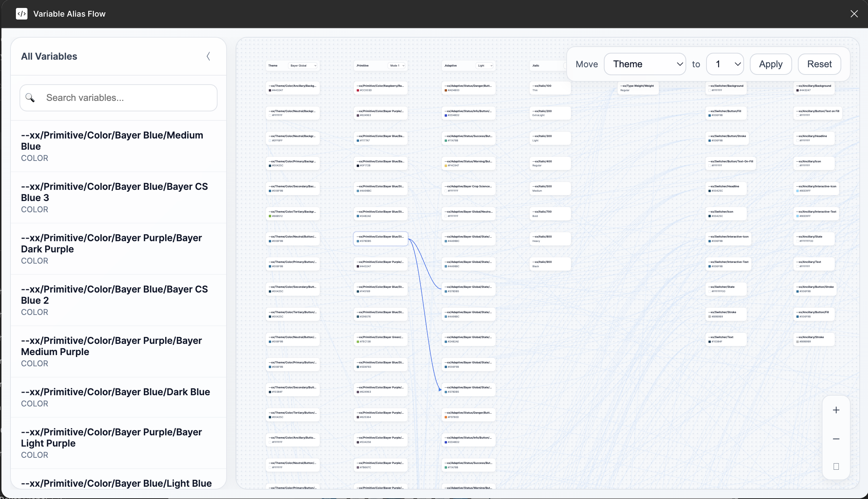
Task: Click the Ancillary/Button/Stroke node
Action: tap(815, 289)
